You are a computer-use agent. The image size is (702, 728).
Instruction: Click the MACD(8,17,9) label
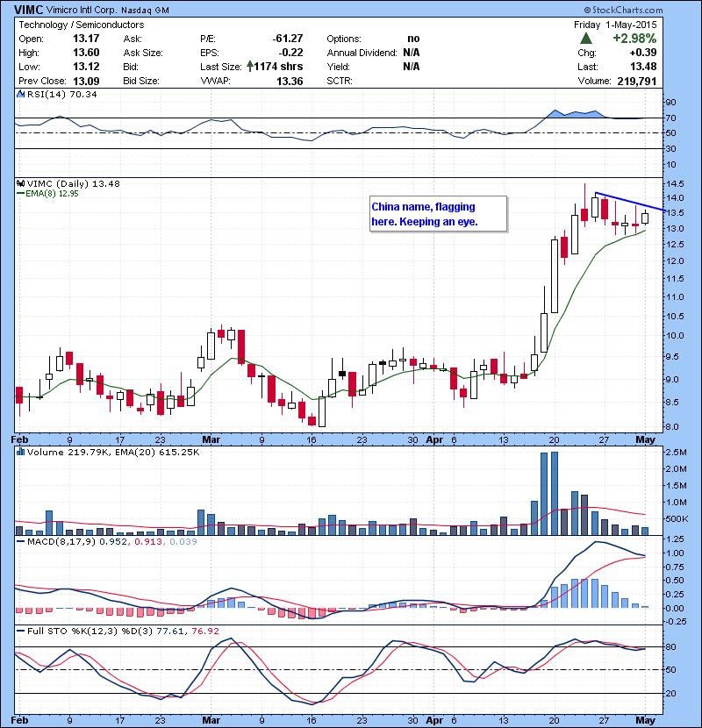click(x=61, y=541)
